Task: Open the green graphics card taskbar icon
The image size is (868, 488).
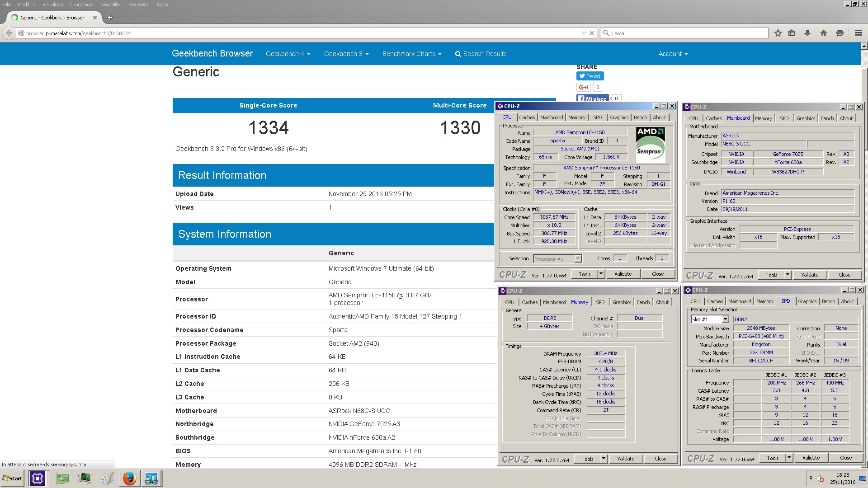Action: point(62,479)
